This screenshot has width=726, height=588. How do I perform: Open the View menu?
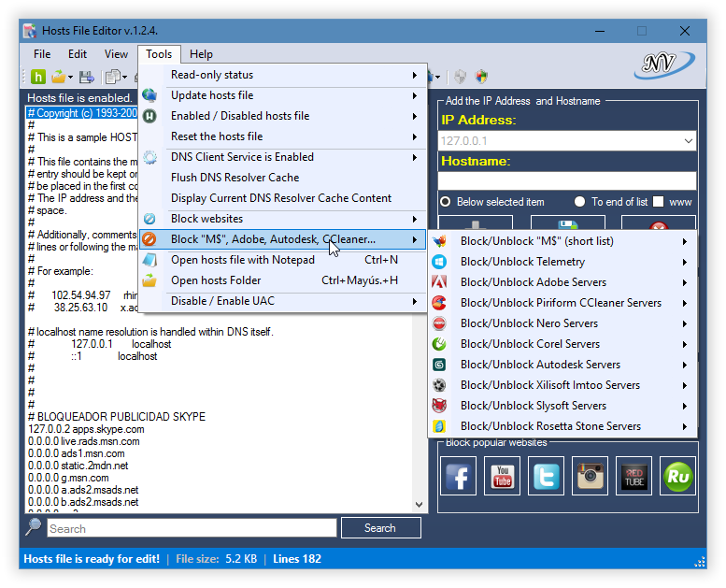click(116, 54)
